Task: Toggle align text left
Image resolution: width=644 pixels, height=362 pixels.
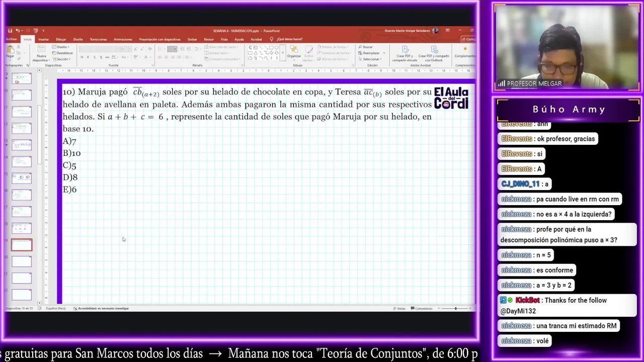Action: click(x=160, y=57)
